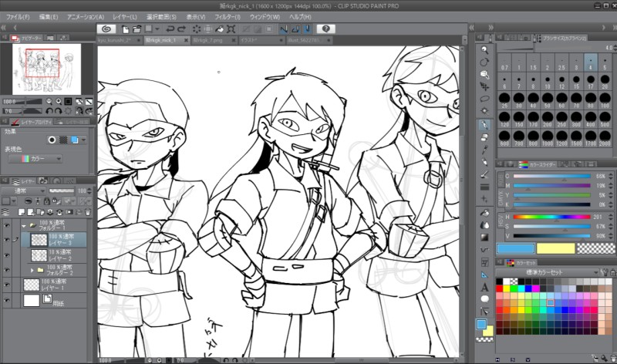The image size is (617, 364).
Task: Toggle layer color effect blue square icon
Action: tap(74, 140)
